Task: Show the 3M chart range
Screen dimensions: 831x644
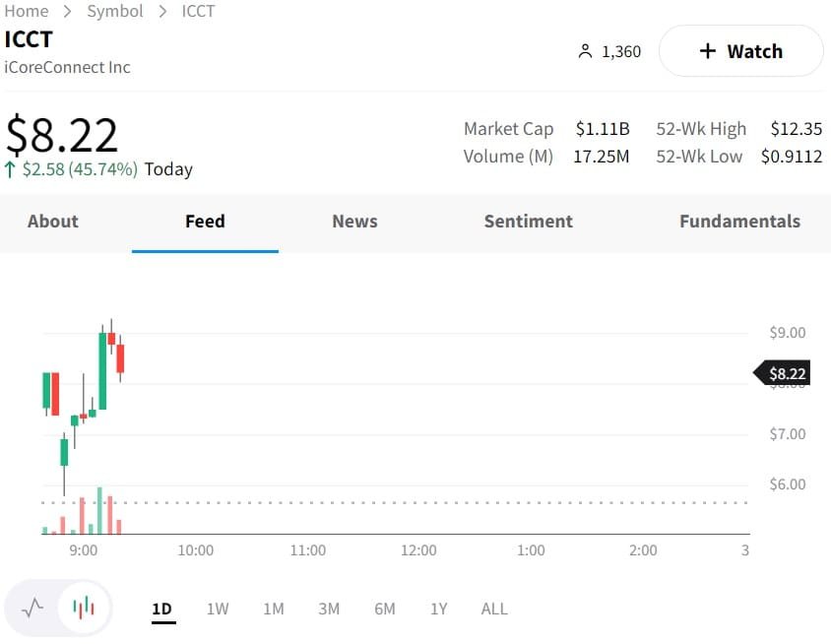Action: tap(329, 609)
